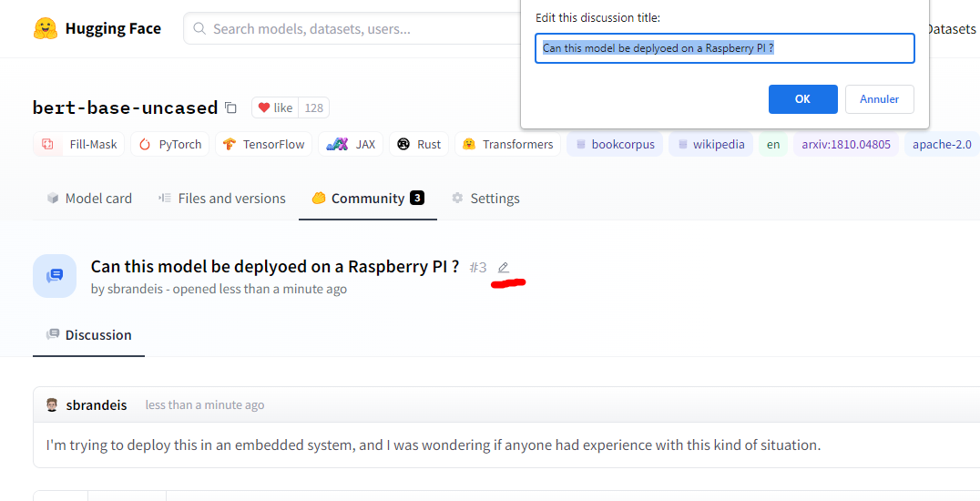Click sbrandeis avatar in comment header
Viewport: 980px width, 501px height.
(x=52, y=404)
